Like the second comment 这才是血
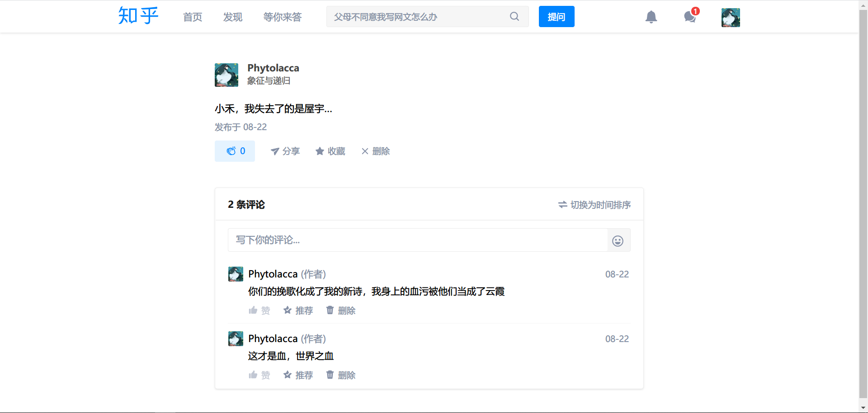The image size is (868, 413). [x=259, y=375]
